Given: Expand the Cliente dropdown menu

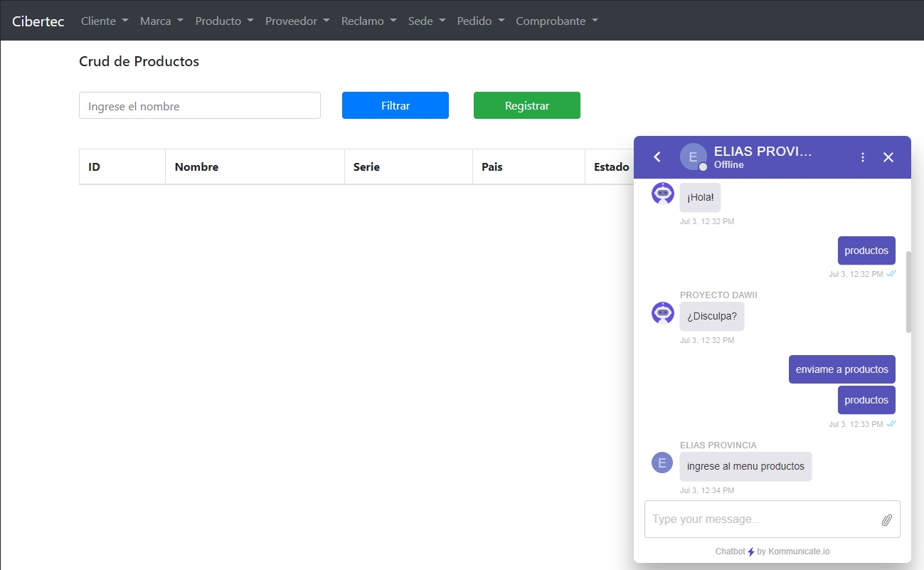Looking at the screenshot, I should (x=105, y=21).
